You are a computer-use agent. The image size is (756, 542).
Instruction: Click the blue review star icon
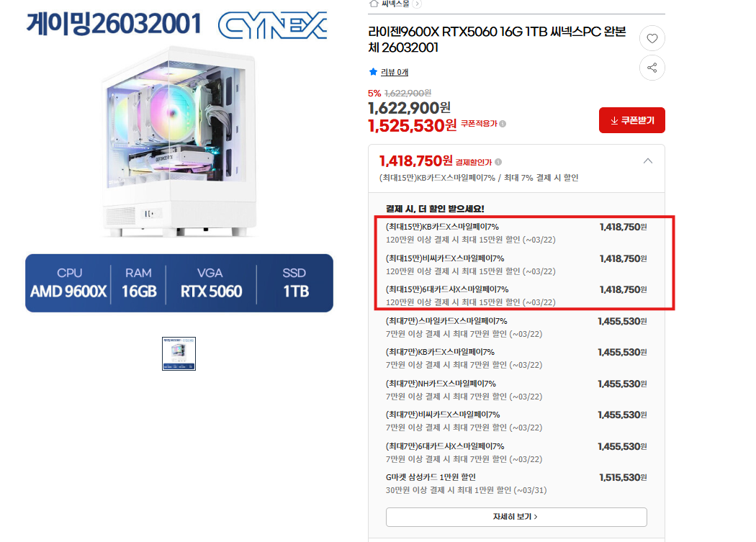pyautogui.click(x=373, y=72)
